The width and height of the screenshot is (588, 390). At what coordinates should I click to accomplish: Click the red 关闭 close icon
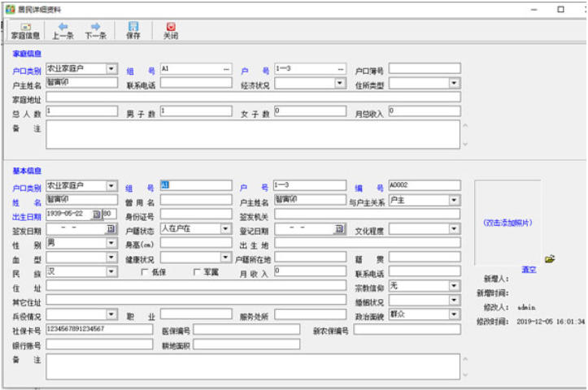click(171, 31)
